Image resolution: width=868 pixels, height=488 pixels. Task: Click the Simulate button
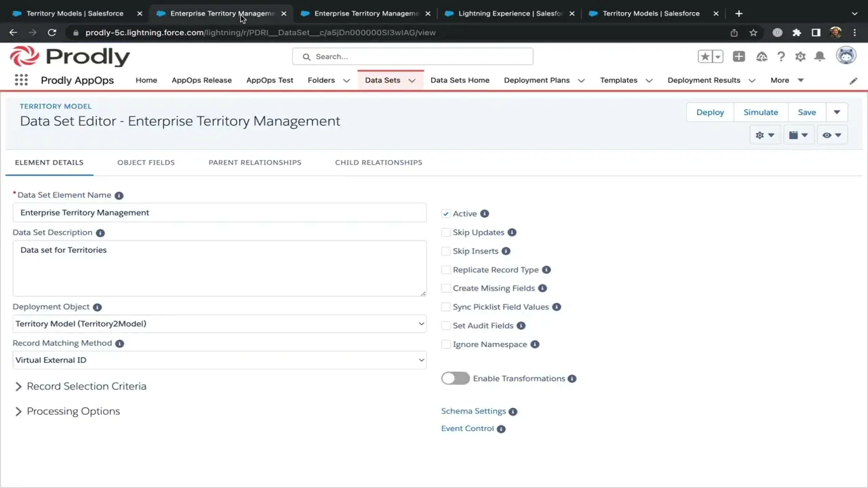tap(761, 113)
